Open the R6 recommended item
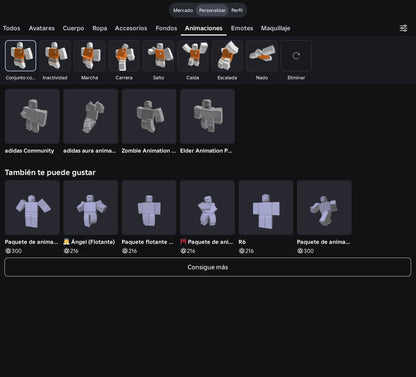Image resolution: width=416 pixels, height=377 pixels. pos(266,208)
